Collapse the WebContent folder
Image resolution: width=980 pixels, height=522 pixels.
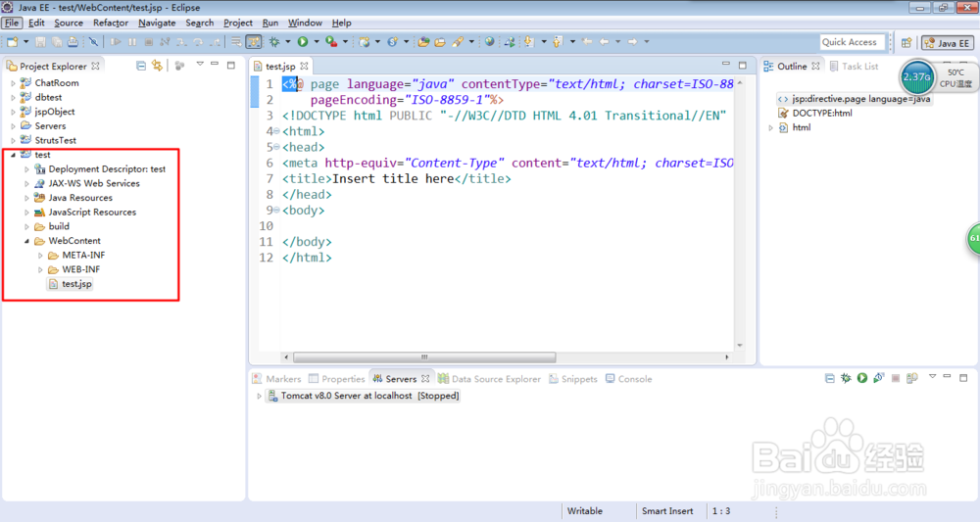(26, 241)
